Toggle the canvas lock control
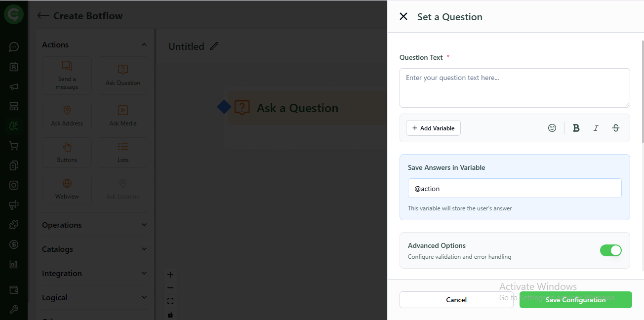Viewport: 644px width, 320px height. click(x=170, y=314)
